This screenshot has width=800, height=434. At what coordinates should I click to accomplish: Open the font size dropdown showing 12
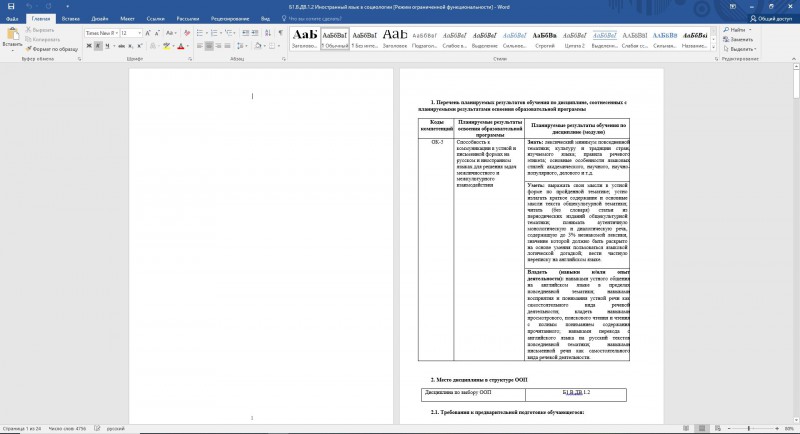pos(139,33)
